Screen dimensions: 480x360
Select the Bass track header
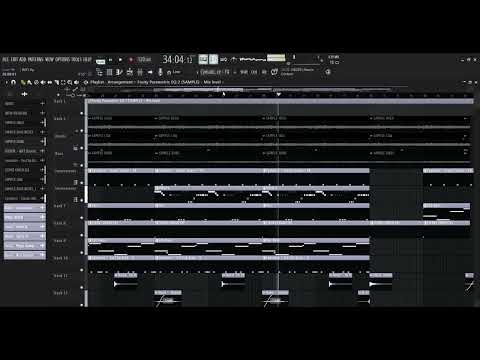click(67, 158)
